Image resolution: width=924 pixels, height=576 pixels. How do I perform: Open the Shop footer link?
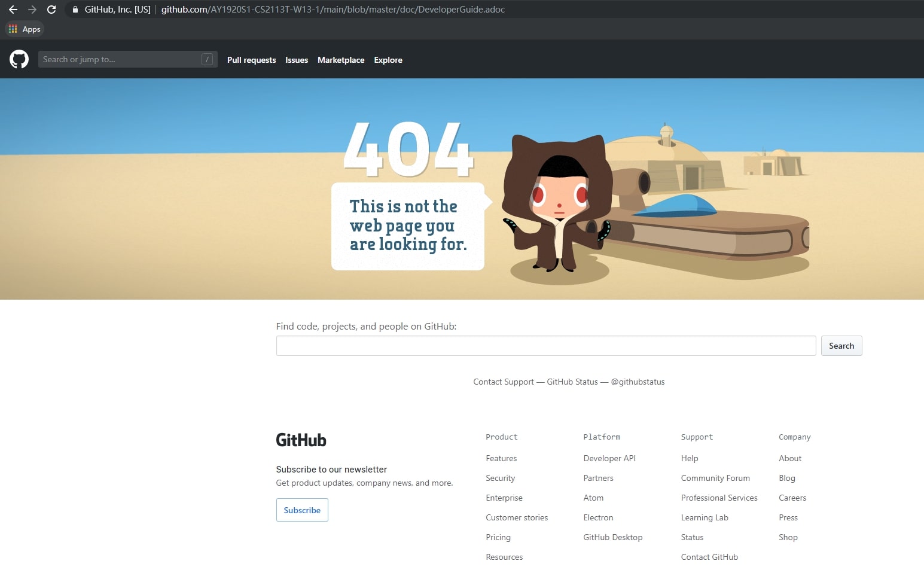pyautogui.click(x=788, y=537)
